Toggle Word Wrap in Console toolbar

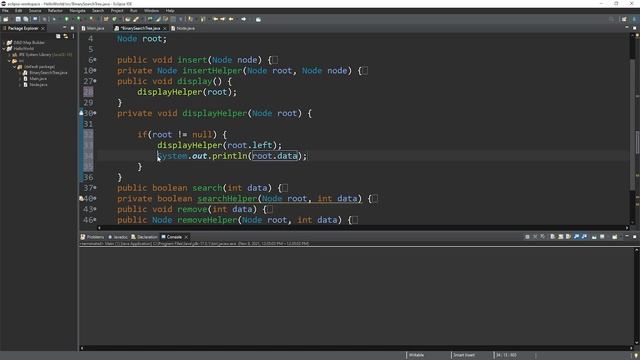[568, 237]
